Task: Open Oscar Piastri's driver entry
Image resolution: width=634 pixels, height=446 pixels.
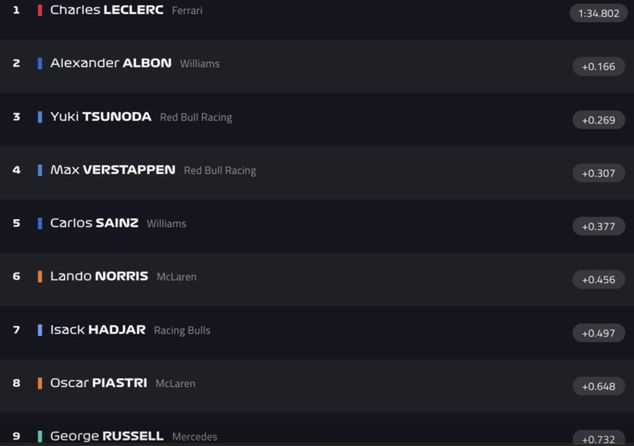Action: tap(98, 383)
